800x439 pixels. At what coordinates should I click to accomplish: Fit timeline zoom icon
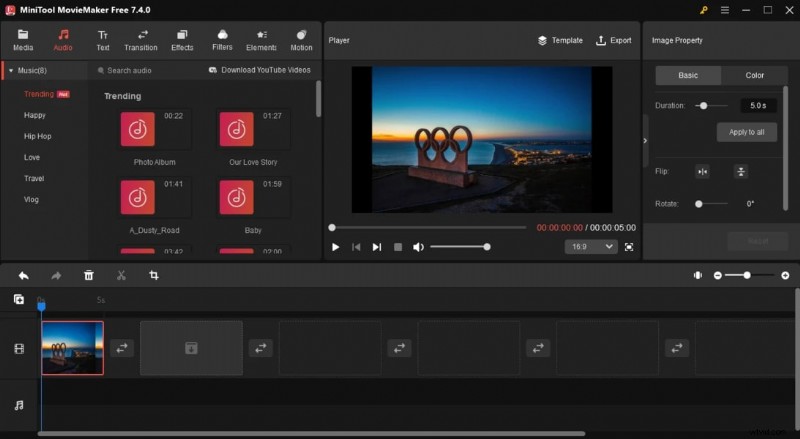pos(697,275)
